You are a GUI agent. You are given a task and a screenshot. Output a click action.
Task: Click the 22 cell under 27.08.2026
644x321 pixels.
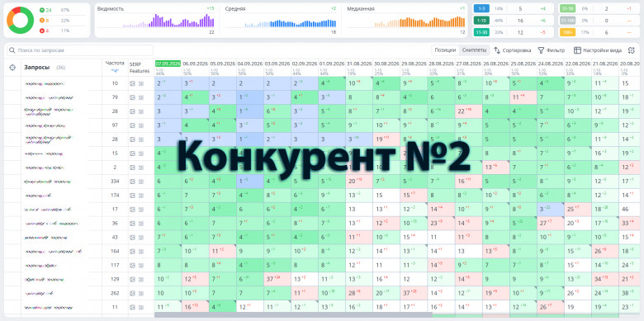pos(468,111)
